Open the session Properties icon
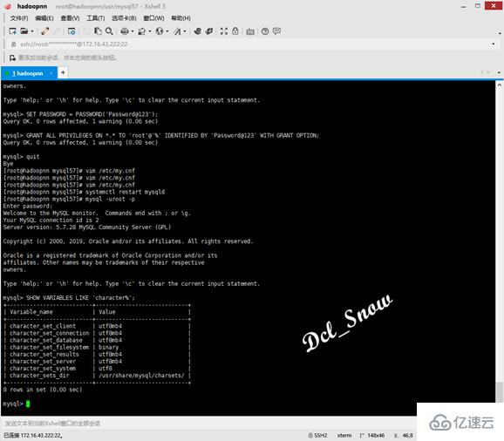Screen dimensions: 504x441 [x=72, y=31]
